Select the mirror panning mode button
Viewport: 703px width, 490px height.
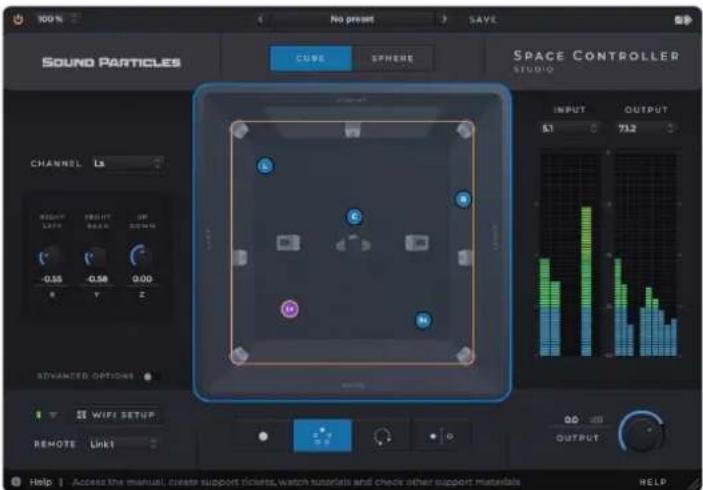441,436
